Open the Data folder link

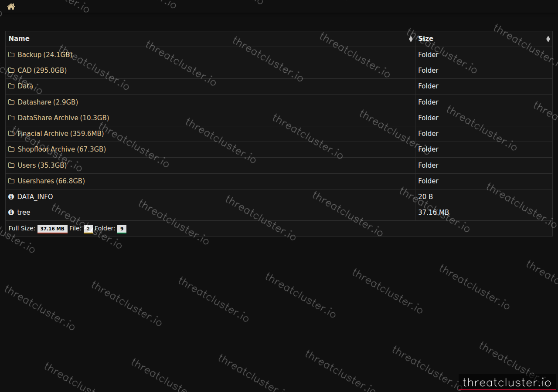(25, 86)
